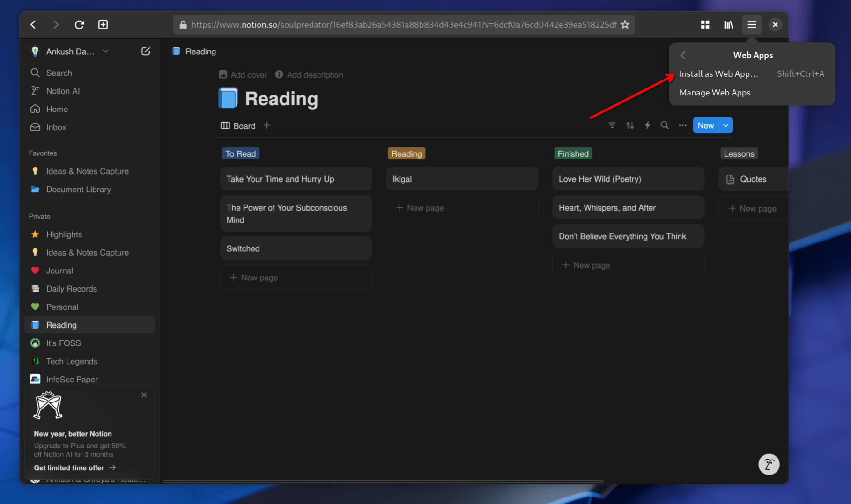Click the blue New button
The image size is (851, 504).
[x=705, y=125]
